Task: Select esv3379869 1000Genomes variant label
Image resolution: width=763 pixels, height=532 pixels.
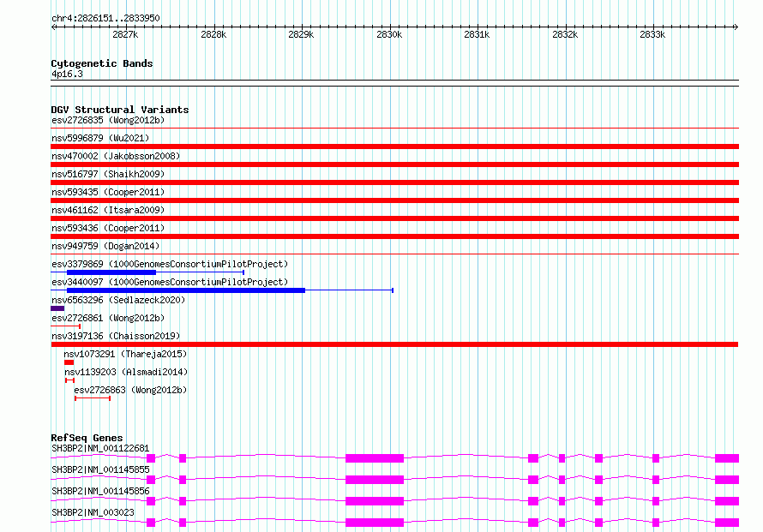Action: pos(170,264)
